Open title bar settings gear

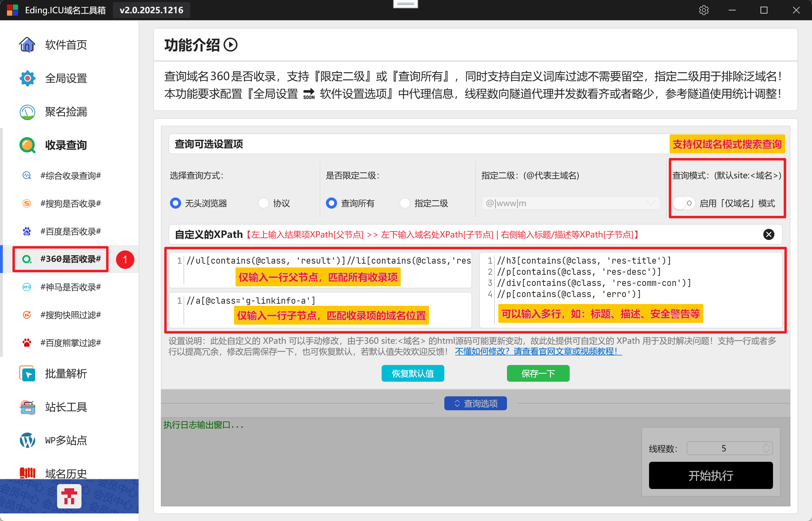click(x=704, y=10)
